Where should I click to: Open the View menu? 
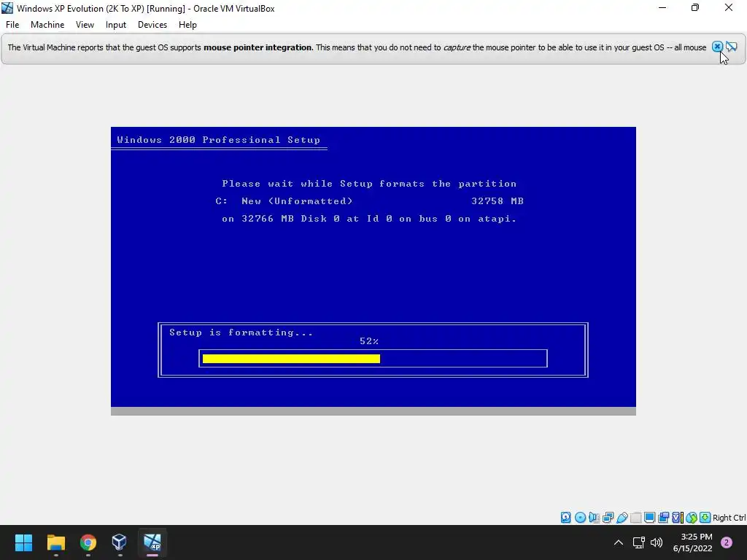coord(85,25)
